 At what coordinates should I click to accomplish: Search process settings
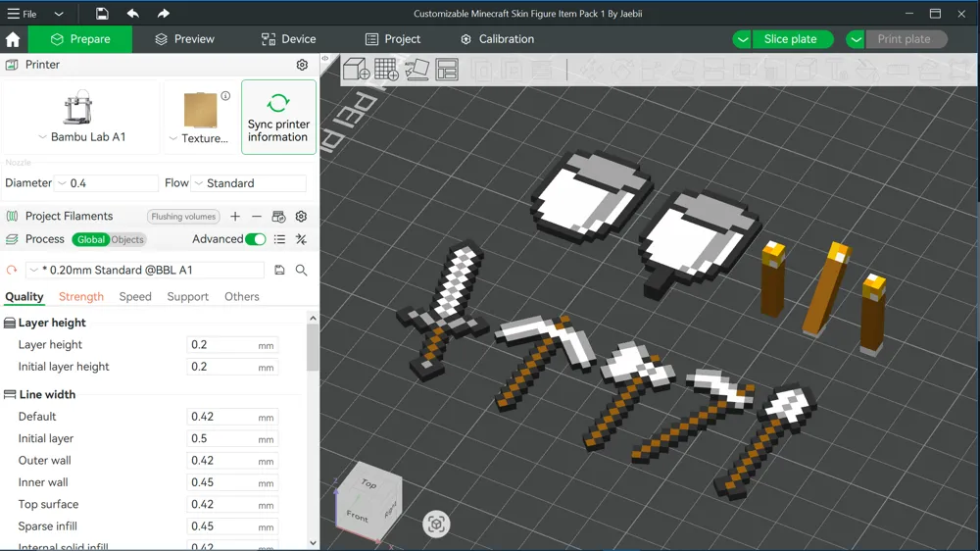301,271
